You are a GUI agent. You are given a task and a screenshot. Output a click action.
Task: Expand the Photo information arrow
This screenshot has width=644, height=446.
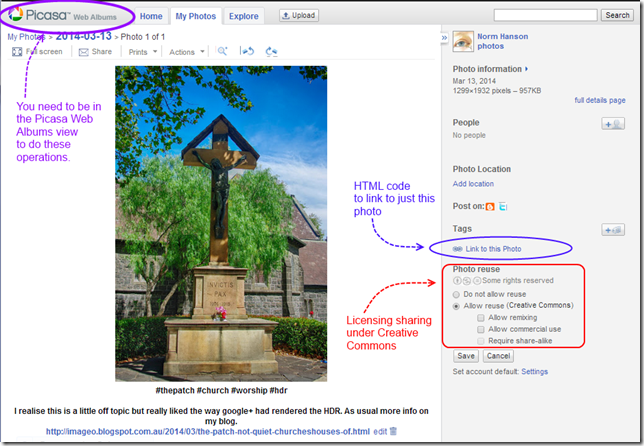click(527, 69)
